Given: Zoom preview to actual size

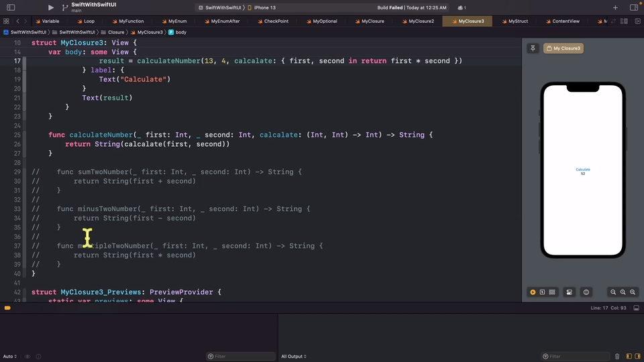Looking at the screenshot, I should tap(623, 292).
